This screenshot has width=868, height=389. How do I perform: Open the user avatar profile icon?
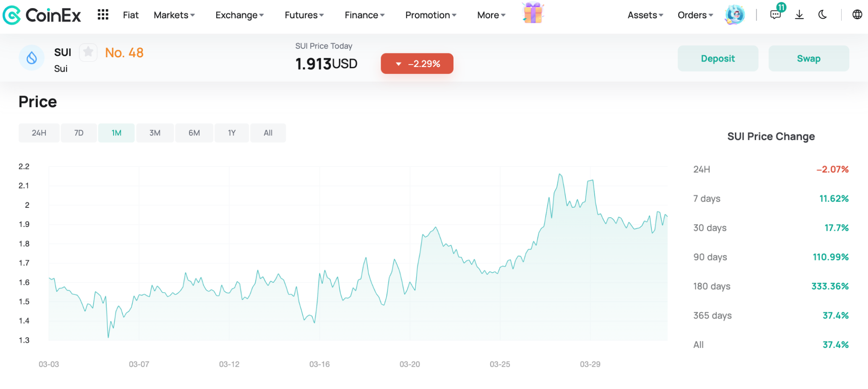click(x=735, y=15)
